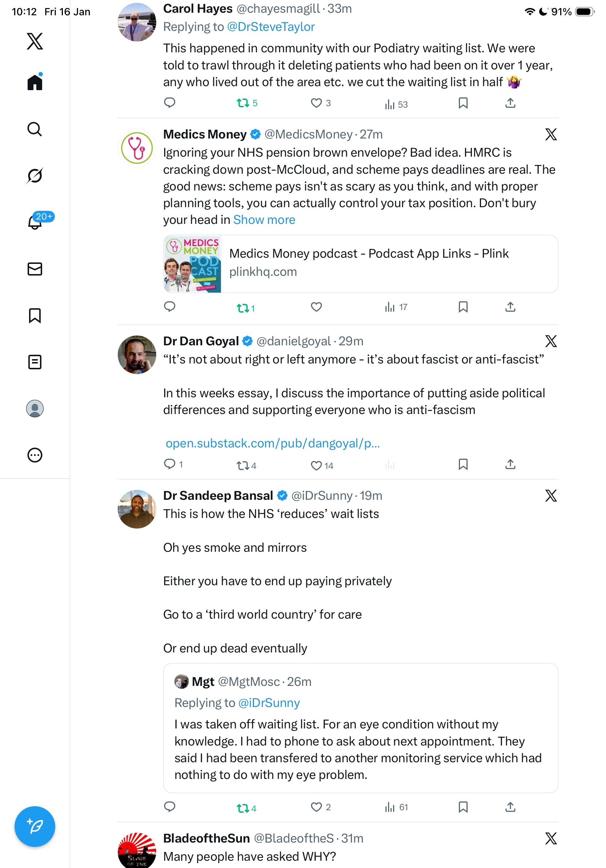
Task: Open Messages envelope icon
Action: point(35,269)
